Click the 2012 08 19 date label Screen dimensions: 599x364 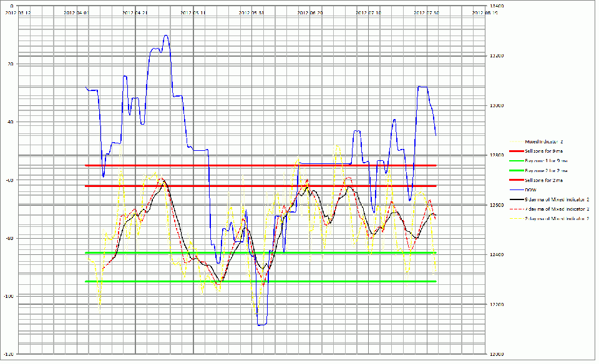click(x=485, y=12)
